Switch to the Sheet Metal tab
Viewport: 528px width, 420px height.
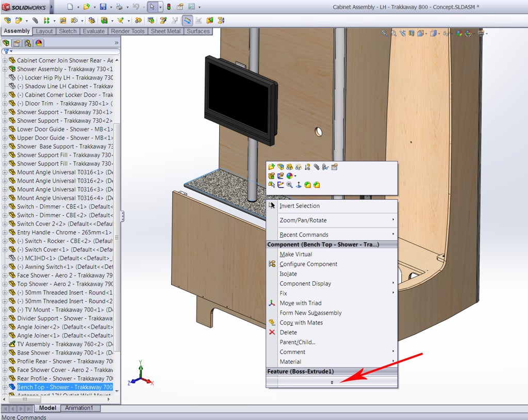pyautogui.click(x=166, y=31)
